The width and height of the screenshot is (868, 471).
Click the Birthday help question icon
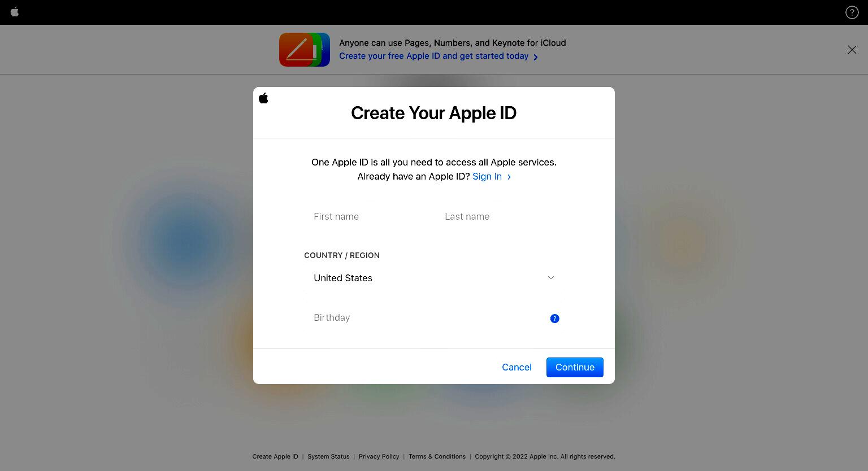coord(554,319)
